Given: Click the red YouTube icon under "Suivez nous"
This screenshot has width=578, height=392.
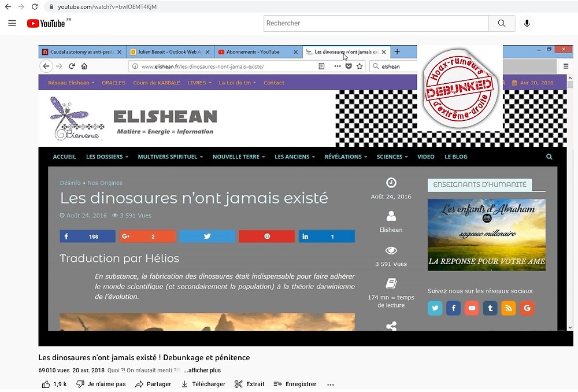Looking at the screenshot, I should (472, 308).
